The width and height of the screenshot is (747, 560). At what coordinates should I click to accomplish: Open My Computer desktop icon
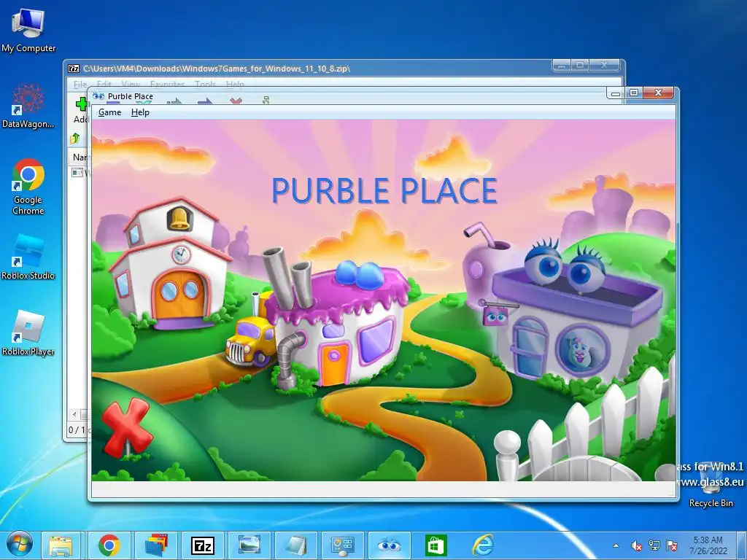[28, 30]
